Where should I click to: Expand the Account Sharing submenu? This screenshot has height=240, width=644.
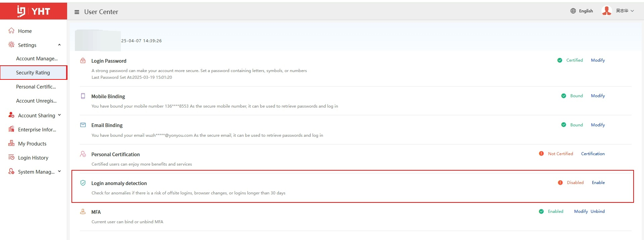[59, 115]
